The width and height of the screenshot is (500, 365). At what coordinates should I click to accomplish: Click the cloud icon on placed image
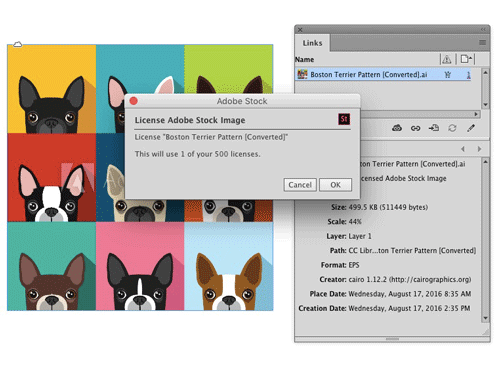(x=17, y=44)
